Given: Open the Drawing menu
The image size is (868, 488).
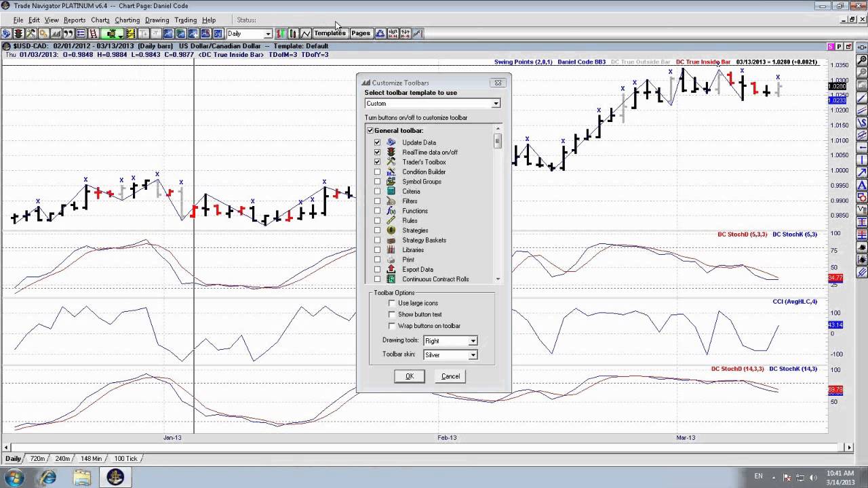Looking at the screenshot, I should pos(157,20).
